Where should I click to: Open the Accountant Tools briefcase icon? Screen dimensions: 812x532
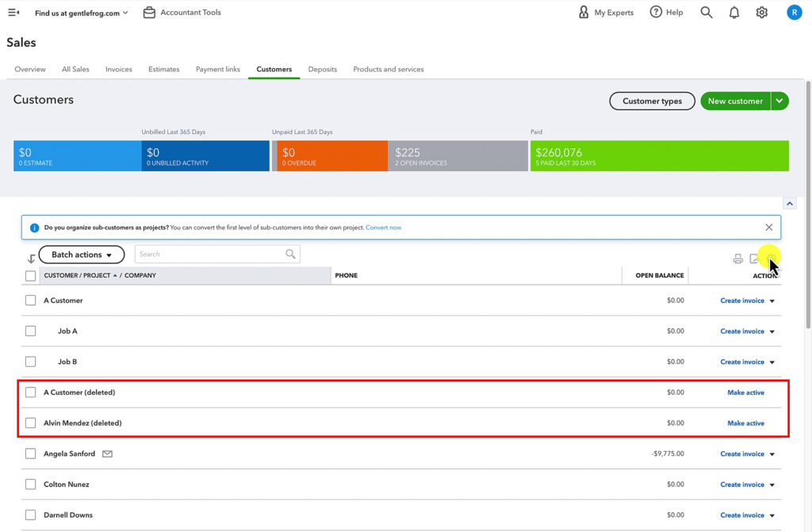point(149,12)
